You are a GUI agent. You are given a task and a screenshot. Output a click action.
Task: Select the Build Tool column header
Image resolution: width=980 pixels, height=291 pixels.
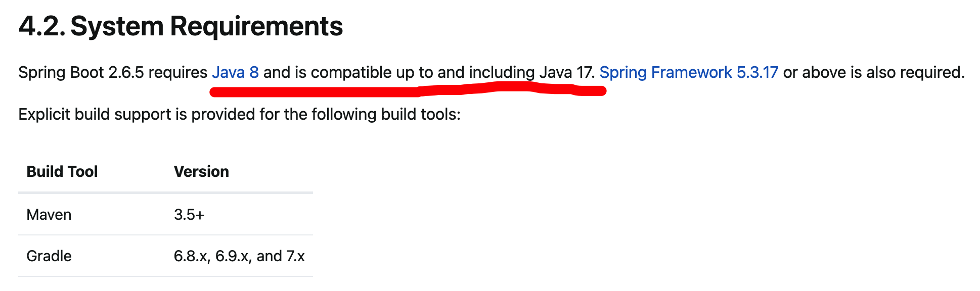[x=62, y=172]
